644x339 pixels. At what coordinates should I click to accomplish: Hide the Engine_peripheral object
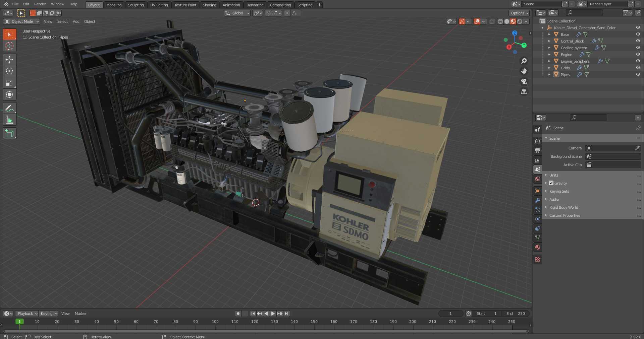[x=638, y=61]
